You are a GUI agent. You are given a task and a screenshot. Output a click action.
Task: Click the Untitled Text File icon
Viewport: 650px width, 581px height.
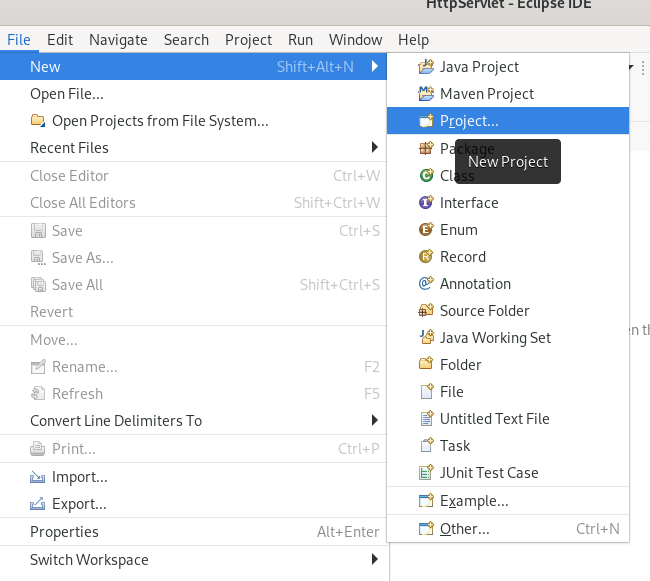[x=426, y=419]
